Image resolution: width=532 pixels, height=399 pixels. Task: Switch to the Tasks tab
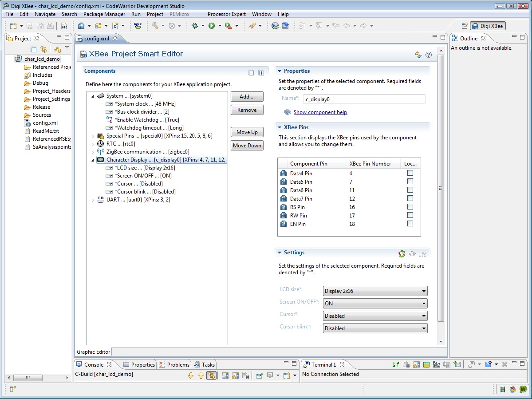pyautogui.click(x=204, y=365)
